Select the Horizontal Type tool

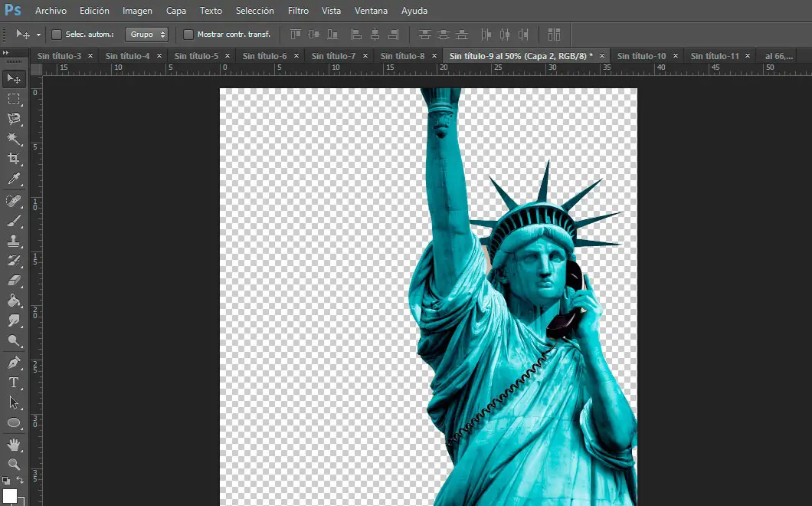14,383
